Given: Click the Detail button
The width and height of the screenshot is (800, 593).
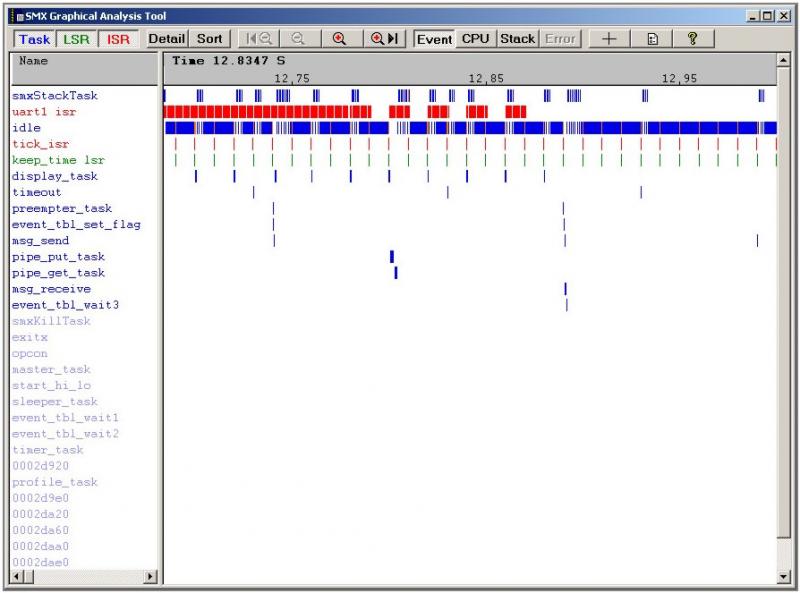Looking at the screenshot, I should pos(166,39).
